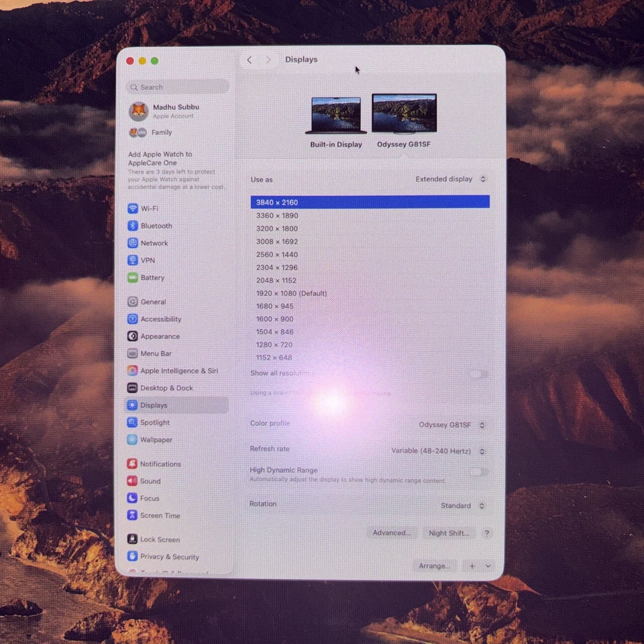Click the Advanced... button

click(x=392, y=533)
